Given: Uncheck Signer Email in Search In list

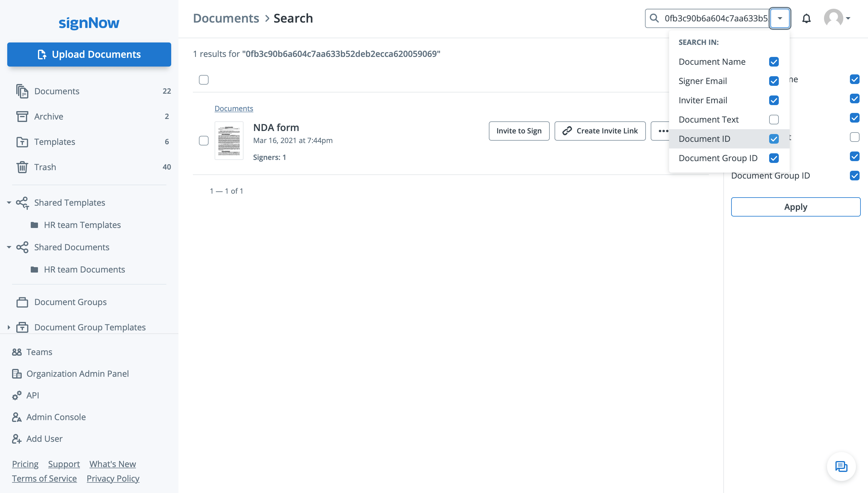Looking at the screenshot, I should coord(774,81).
